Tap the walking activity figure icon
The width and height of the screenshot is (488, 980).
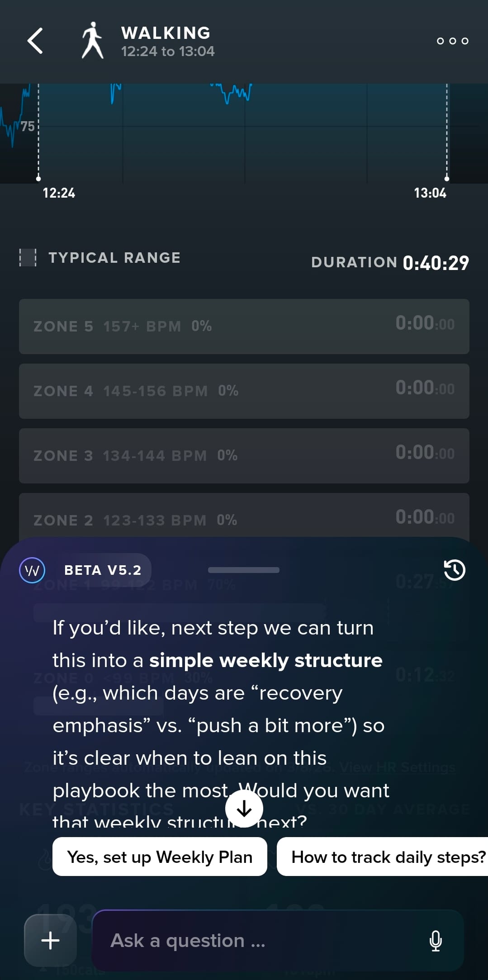pos(93,41)
